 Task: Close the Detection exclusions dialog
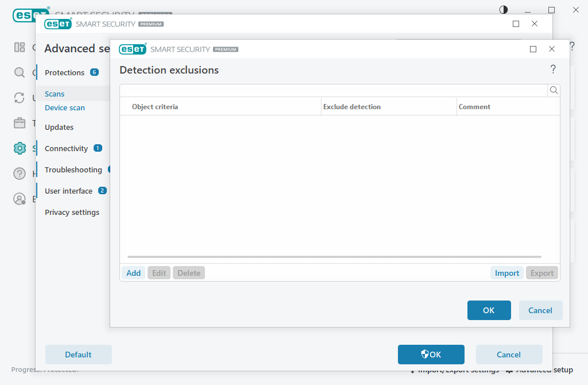coord(552,49)
